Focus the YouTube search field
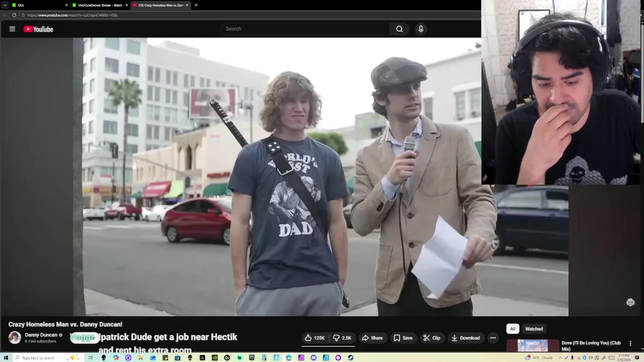This screenshot has height=362, width=644. click(x=305, y=29)
